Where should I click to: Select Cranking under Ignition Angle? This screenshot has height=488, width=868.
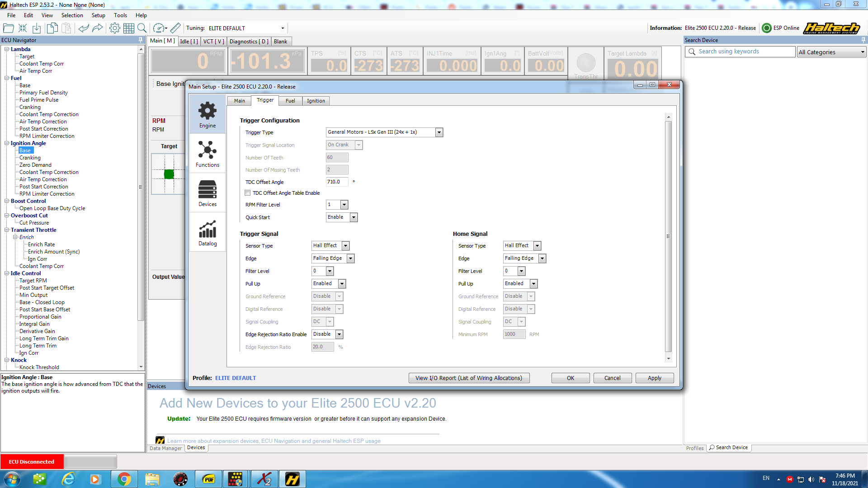[x=30, y=158]
